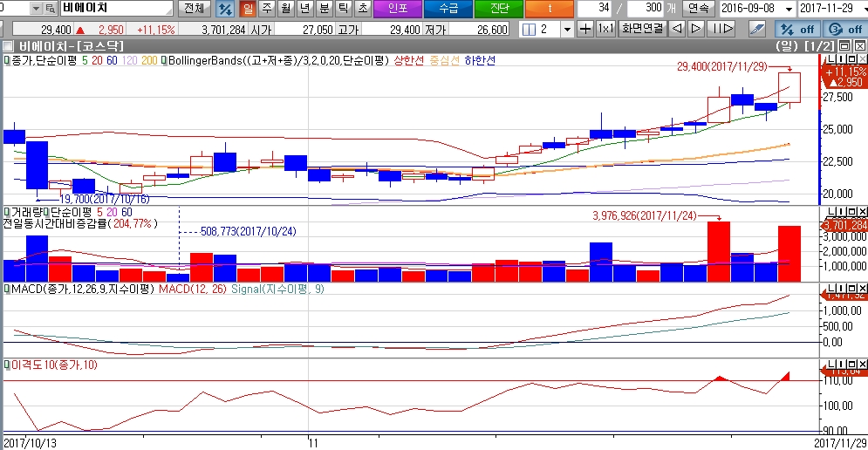Screen dimensions: 868x450
Task: Click the purple 인포 button
Action: 397,9
